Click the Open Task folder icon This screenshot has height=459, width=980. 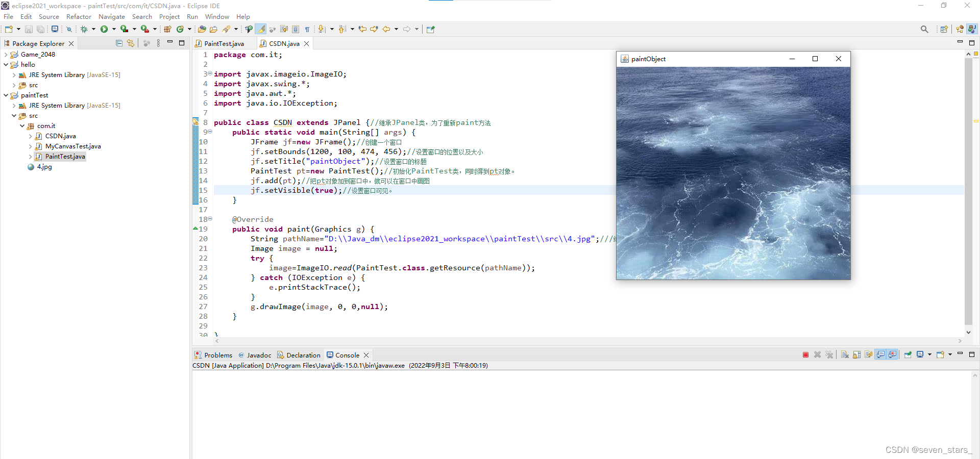point(213,29)
